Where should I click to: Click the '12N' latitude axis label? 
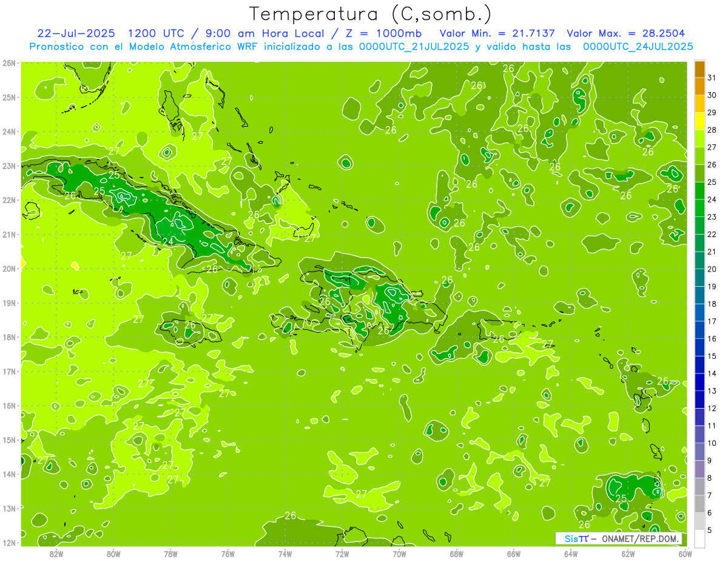point(9,543)
